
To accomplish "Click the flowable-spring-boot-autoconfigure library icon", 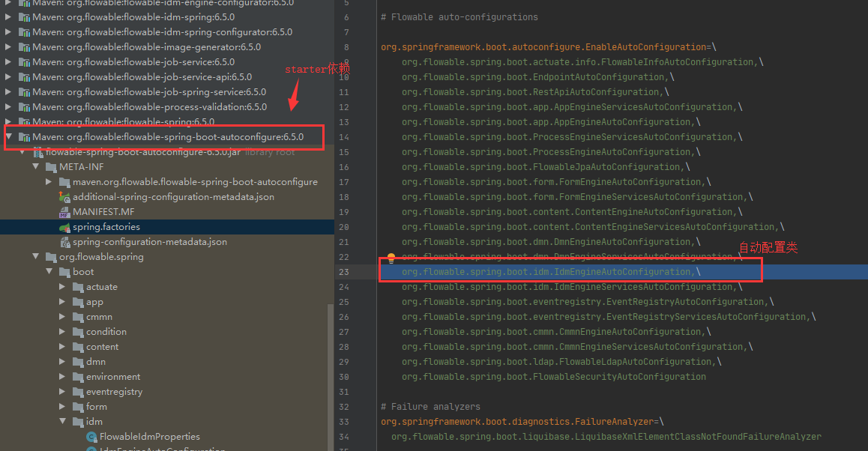I will [24, 136].
